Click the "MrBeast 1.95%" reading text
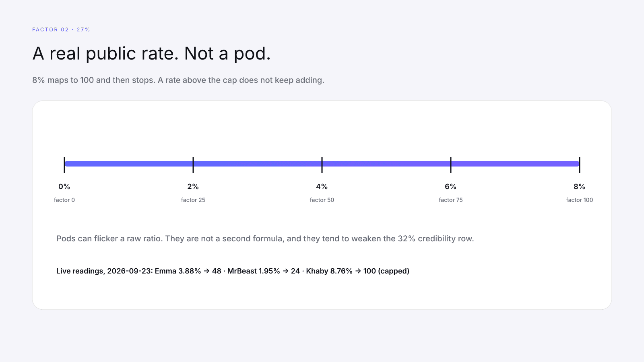Image resolution: width=644 pixels, height=362 pixels. pos(254,271)
